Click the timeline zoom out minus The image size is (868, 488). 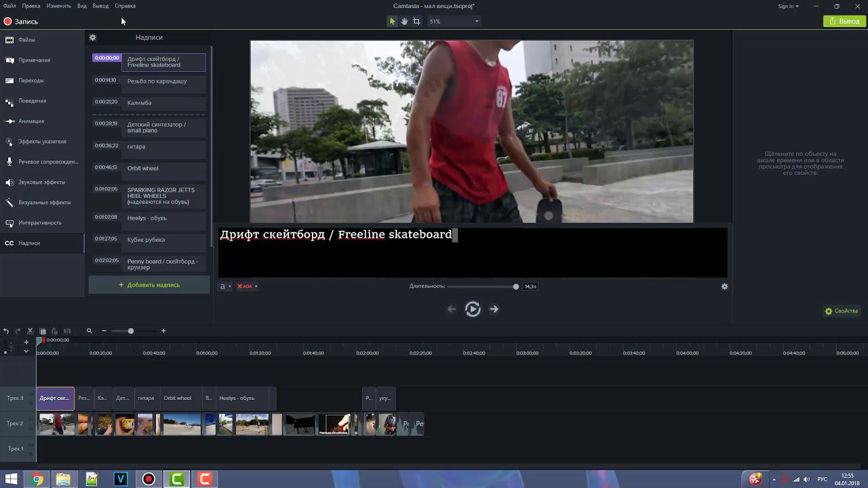(x=104, y=331)
